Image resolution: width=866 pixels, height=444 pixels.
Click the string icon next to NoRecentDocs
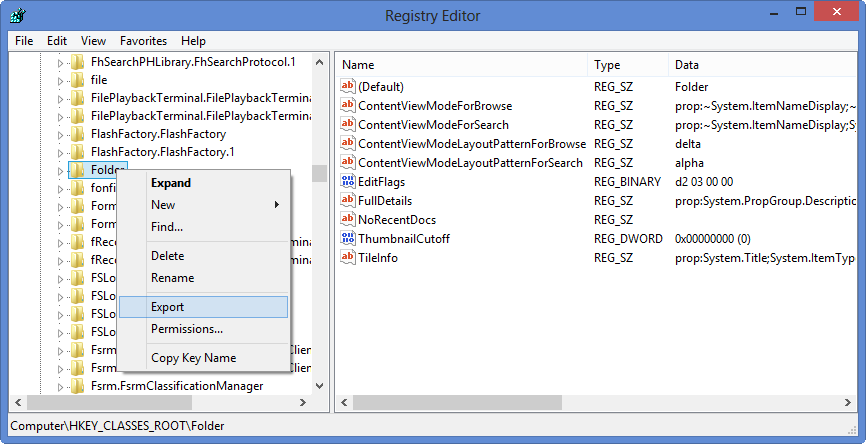click(x=348, y=220)
